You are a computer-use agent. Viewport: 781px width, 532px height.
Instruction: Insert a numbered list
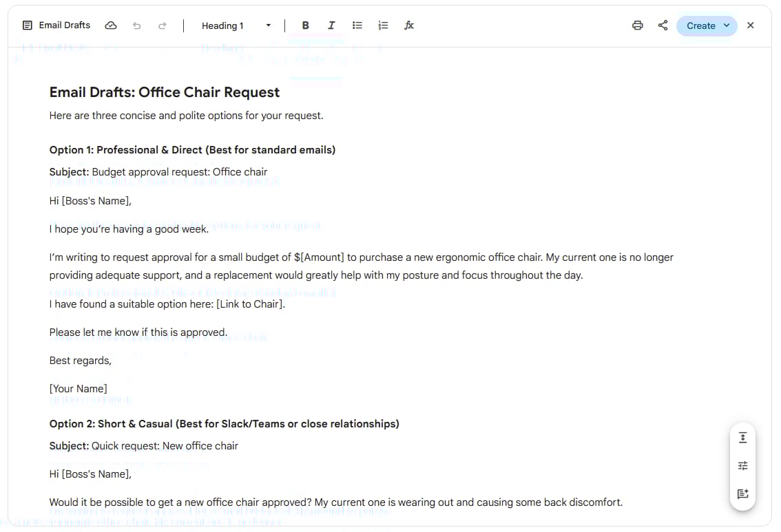[x=383, y=25]
